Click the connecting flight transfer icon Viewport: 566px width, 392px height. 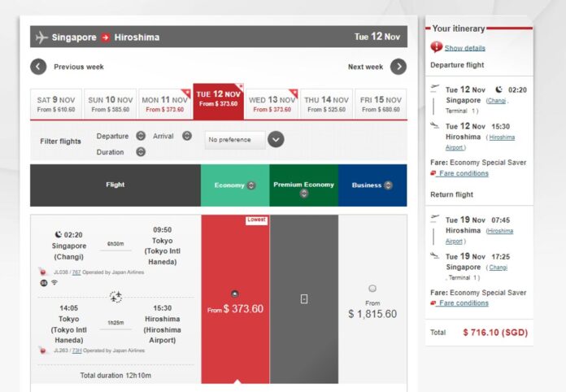pyautogui.click(x=115, y=298)
